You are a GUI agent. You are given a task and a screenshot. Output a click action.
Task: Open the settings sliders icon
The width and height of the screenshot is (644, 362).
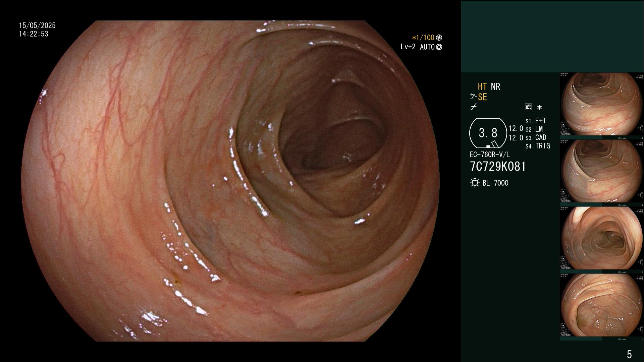click(x=528, y=107)
